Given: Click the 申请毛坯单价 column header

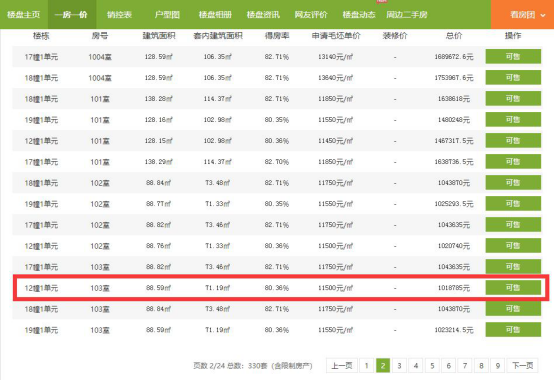Looking at the screenshot, I should (x=336, y=36).
